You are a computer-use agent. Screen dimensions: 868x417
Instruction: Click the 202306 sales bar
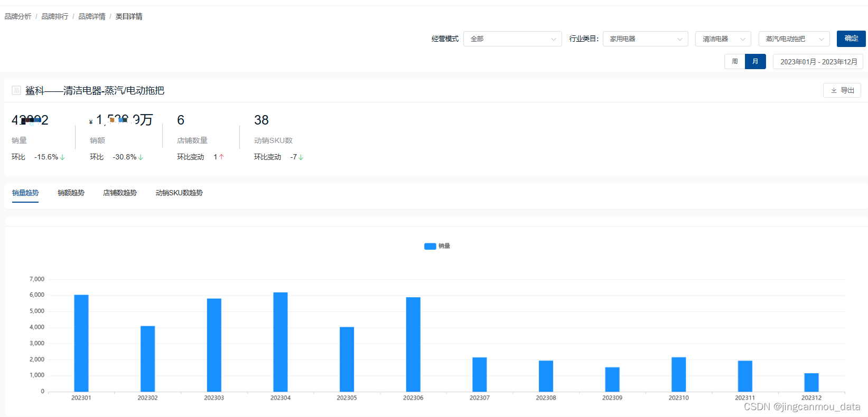click(413, 345)
